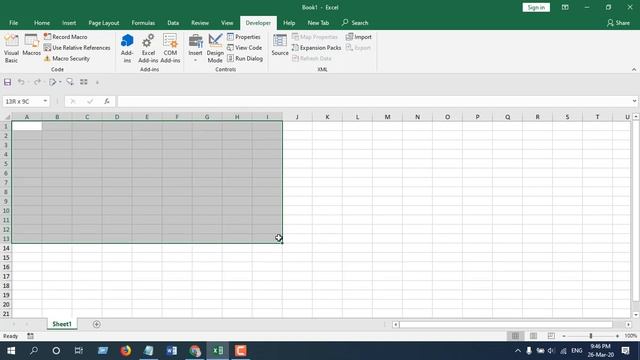The height and width of the screenshot is (360, 640).
Task: Click the zoom out minus button
Action: 564,336
